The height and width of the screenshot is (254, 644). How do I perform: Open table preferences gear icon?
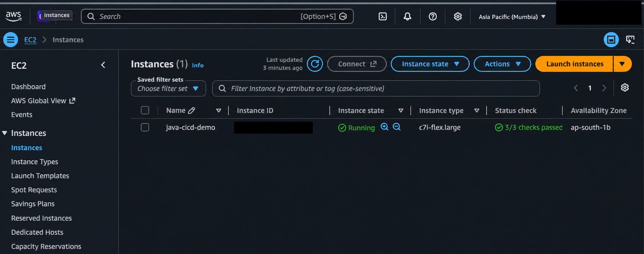pos(625,88)
